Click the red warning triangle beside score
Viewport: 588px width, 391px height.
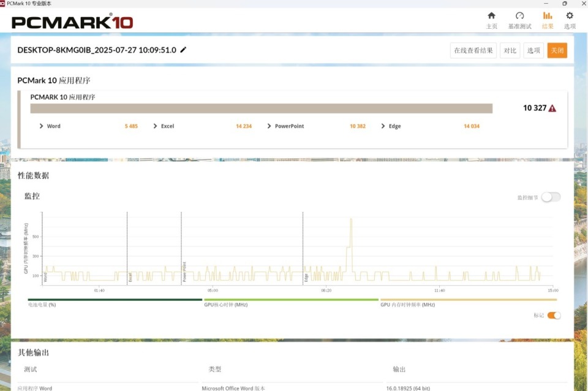click(552, 108)
